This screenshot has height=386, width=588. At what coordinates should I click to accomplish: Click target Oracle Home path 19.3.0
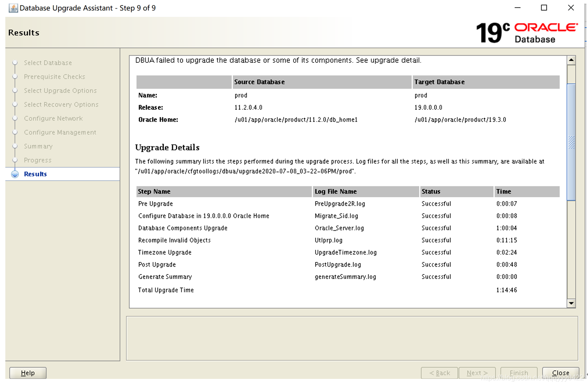tap(460, 120)
